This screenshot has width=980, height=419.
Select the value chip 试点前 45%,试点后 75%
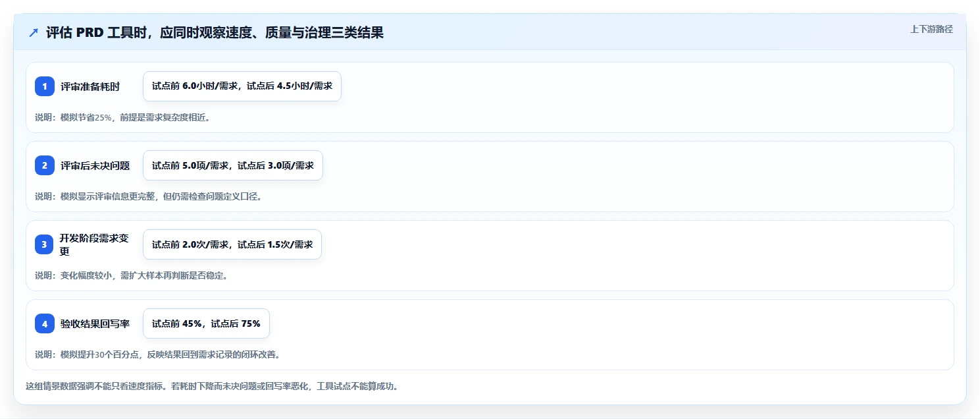(x=206, y=323)
